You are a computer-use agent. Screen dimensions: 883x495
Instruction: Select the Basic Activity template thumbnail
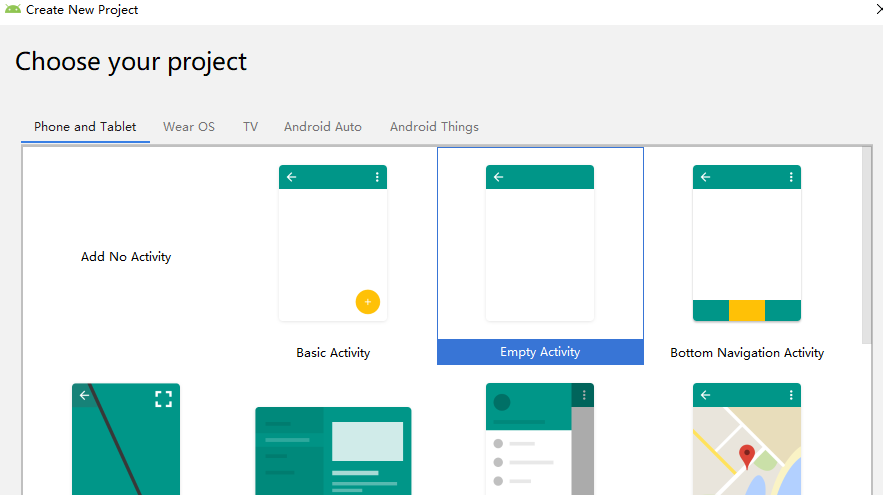click(x=333, y=243)
